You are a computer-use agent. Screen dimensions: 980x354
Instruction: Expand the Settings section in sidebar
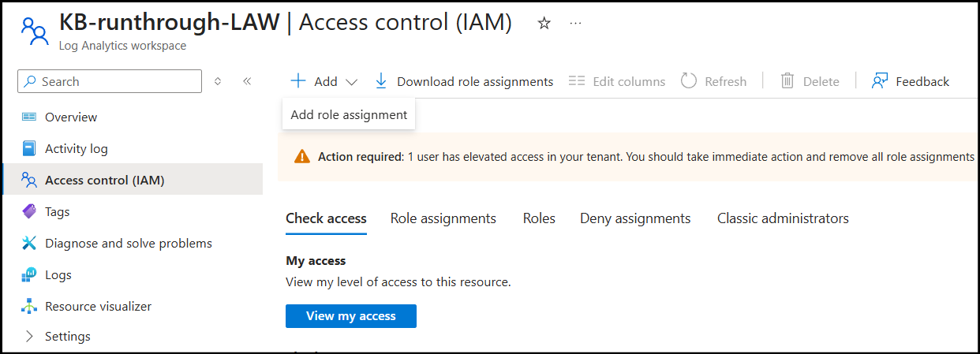(x=30, y=336)
